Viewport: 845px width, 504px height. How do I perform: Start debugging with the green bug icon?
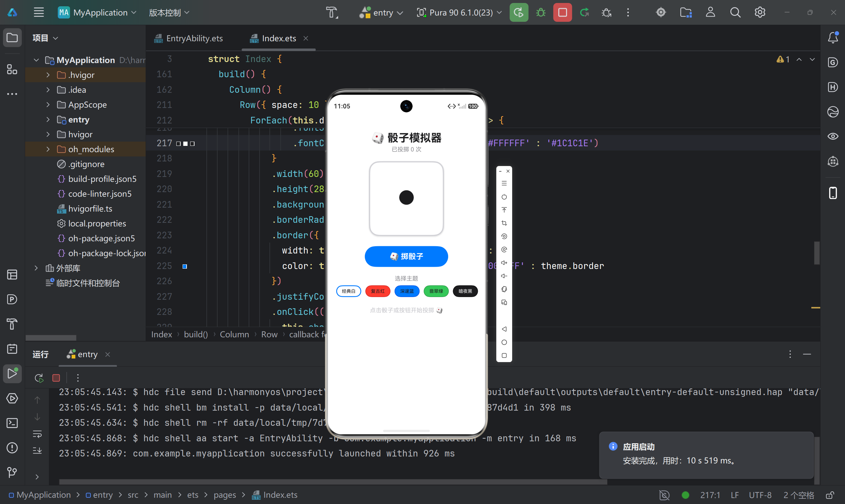tap(541, 13)
